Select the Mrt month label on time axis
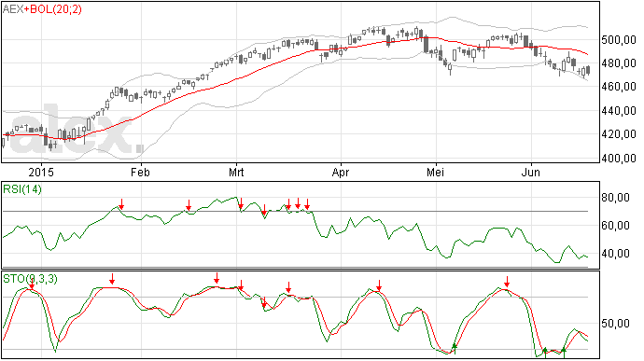644x361 pixels. pos(236,172)
